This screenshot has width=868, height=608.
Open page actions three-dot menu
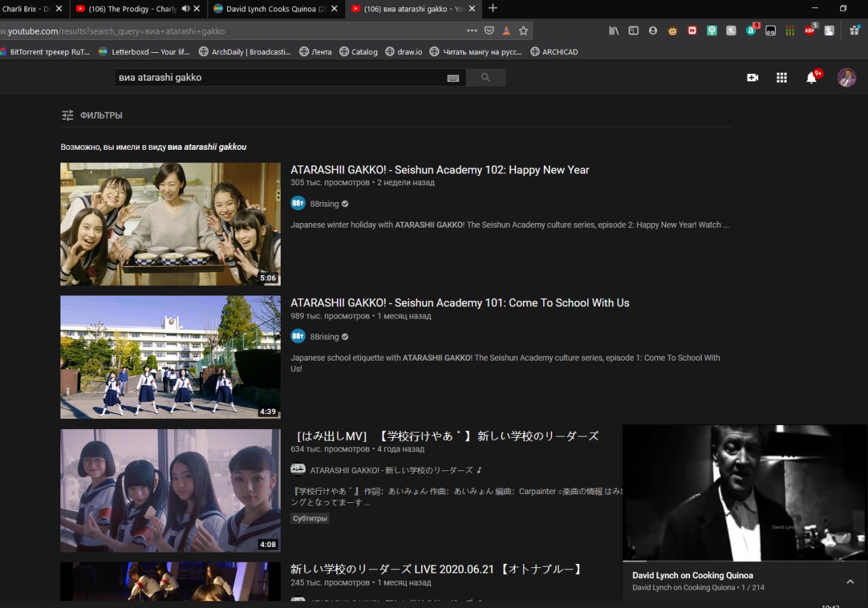(472, 31)
